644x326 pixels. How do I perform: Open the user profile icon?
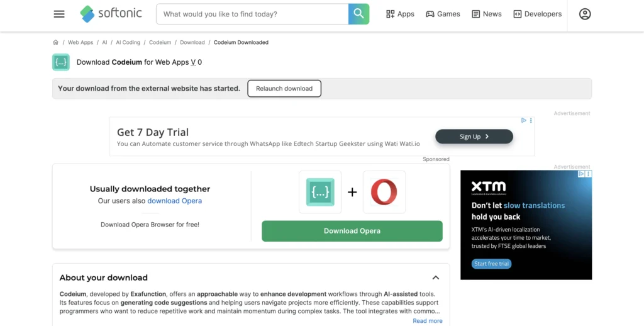pos(585,14)
